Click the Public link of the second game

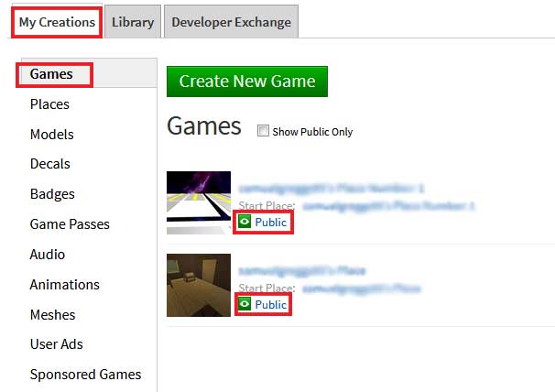point(271,305)
